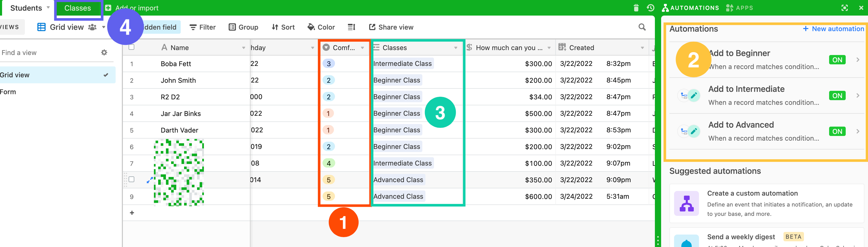The height and width of the screenshot is (247, 868).
Task: Toggle Add to Beginner automation ON switch
Action: (837, 60)
